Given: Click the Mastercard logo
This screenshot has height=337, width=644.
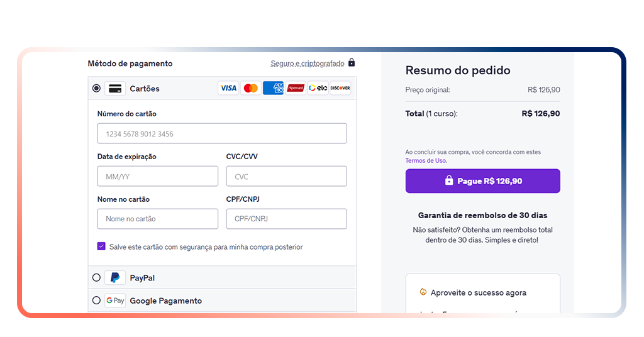Looking at the screenshot, I should click(250, 88).
